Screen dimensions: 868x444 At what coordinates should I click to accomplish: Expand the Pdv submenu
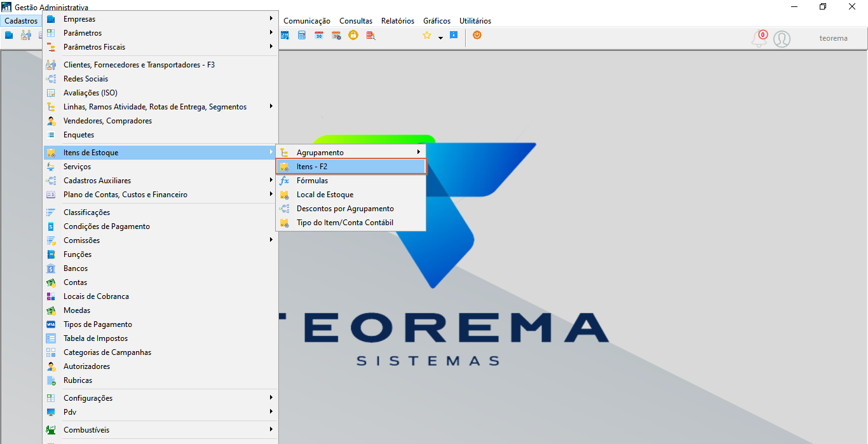[160, 412]
